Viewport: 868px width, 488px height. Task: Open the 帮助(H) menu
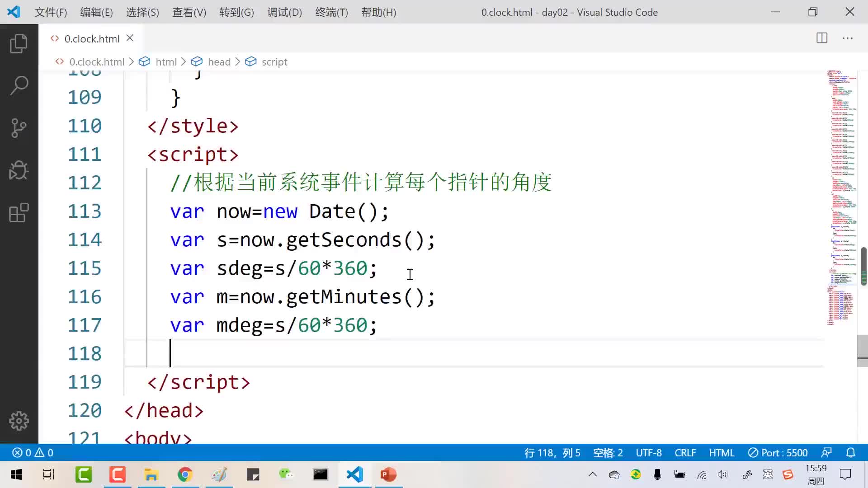(x=379, y=12)
